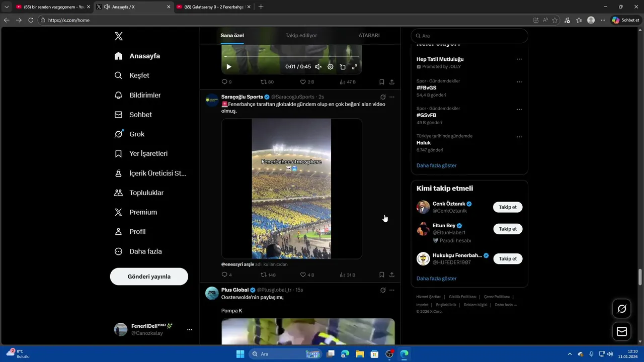Play the video in top post
This screenshot has width=644, height=362.
tap(229, 67)
